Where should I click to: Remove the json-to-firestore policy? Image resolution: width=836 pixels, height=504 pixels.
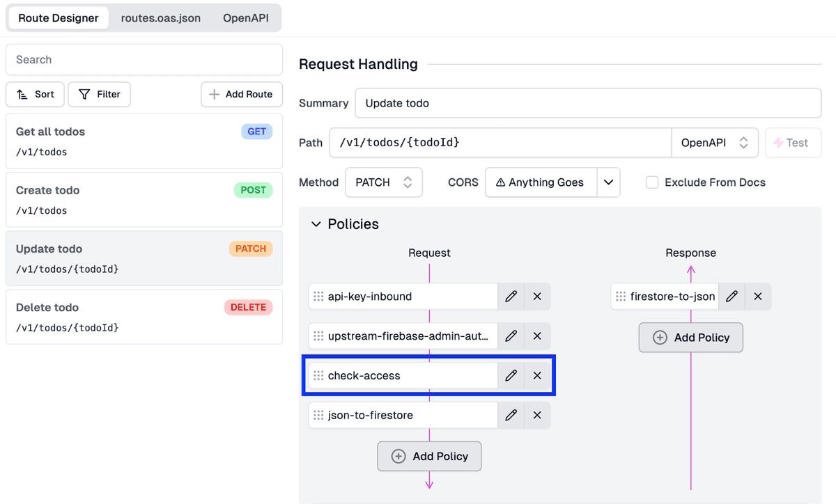(x=537, y=415)
